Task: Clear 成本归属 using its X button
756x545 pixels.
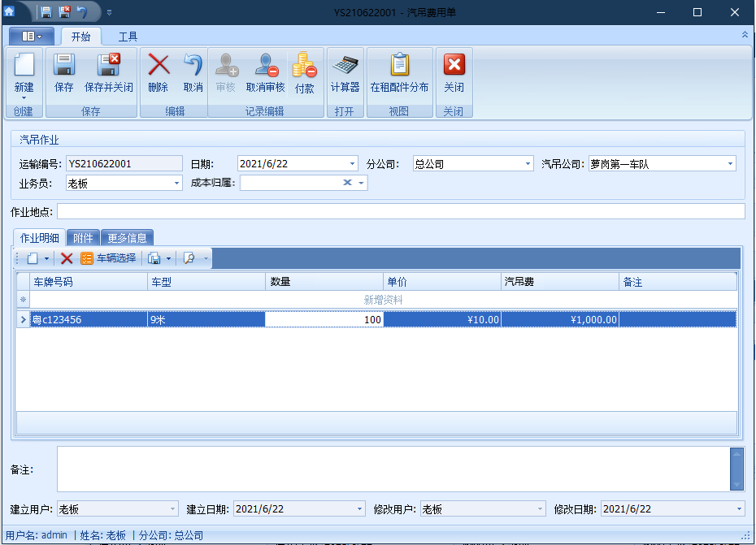Action: pos(345,183)
